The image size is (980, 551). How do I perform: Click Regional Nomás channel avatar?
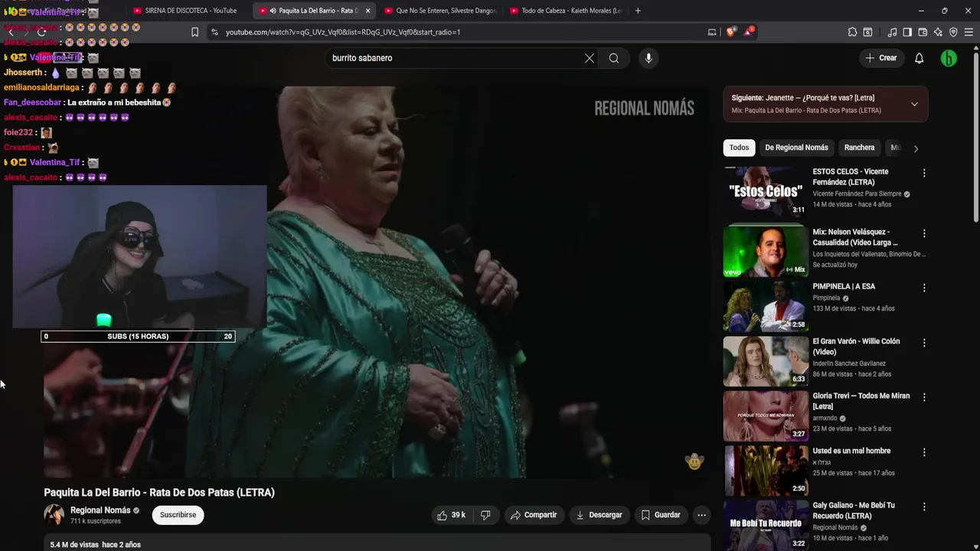(x=54, y=515)
